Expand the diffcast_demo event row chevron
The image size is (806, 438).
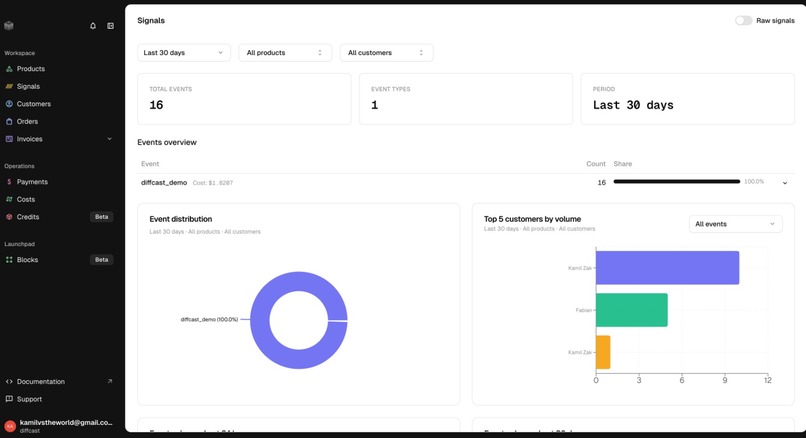[x=785, y=183]
